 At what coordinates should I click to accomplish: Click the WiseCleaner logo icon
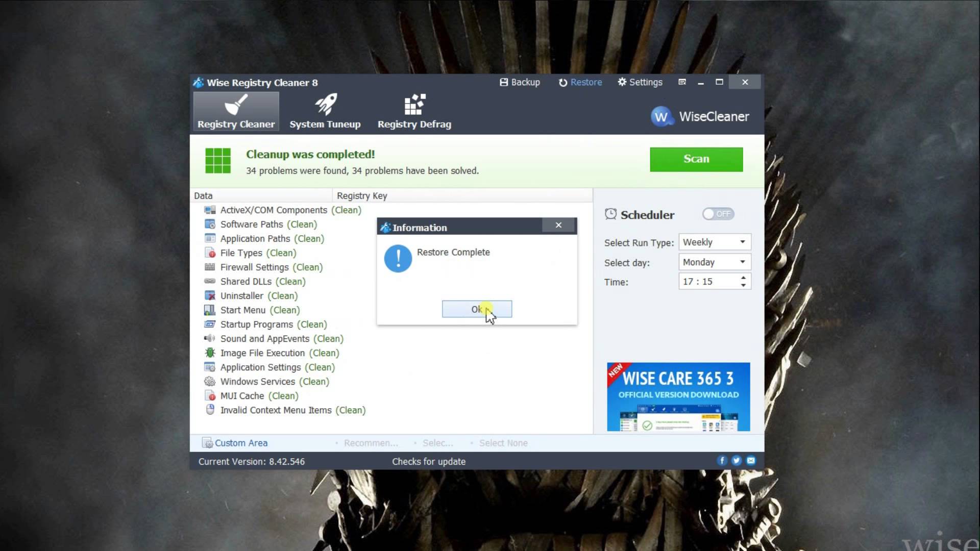[x=661, y=116]
